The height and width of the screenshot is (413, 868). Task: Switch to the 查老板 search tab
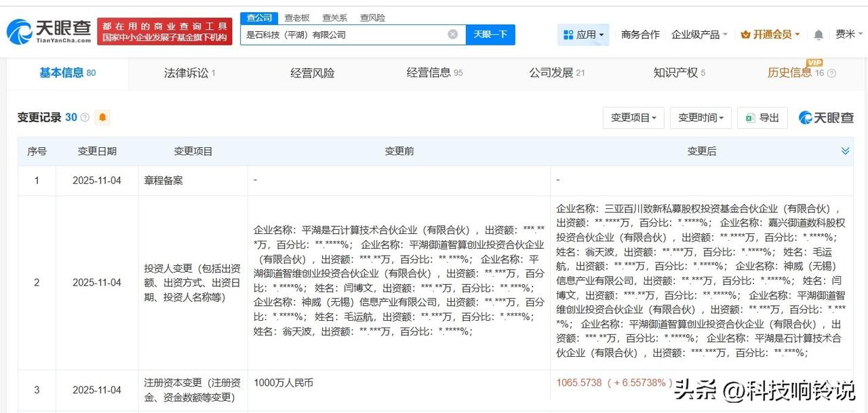pos(297,18)
